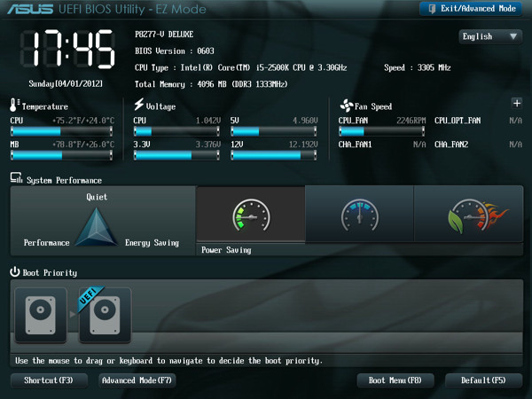
Task: Click the CPU Type i5-2500K line
Action: pos(240,68)
